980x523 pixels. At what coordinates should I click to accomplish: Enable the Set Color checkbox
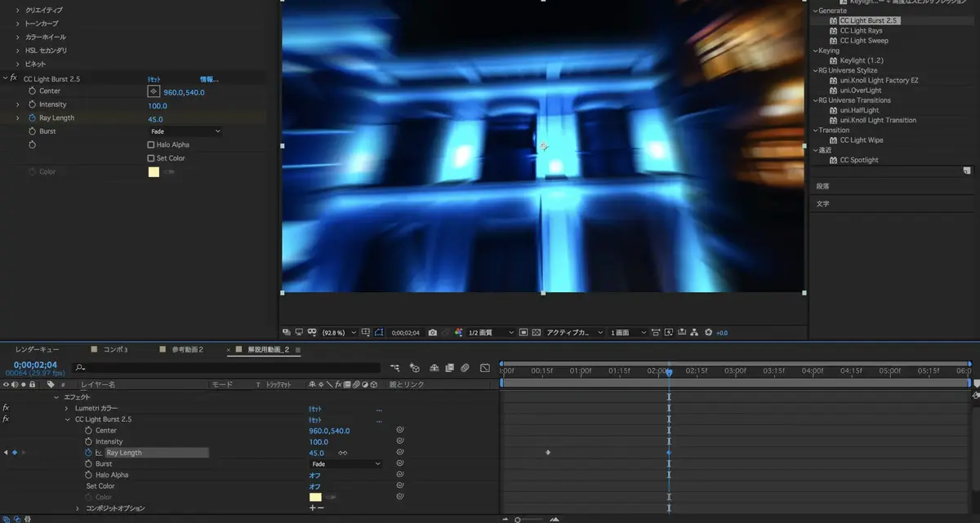click(x=150, y=158)
